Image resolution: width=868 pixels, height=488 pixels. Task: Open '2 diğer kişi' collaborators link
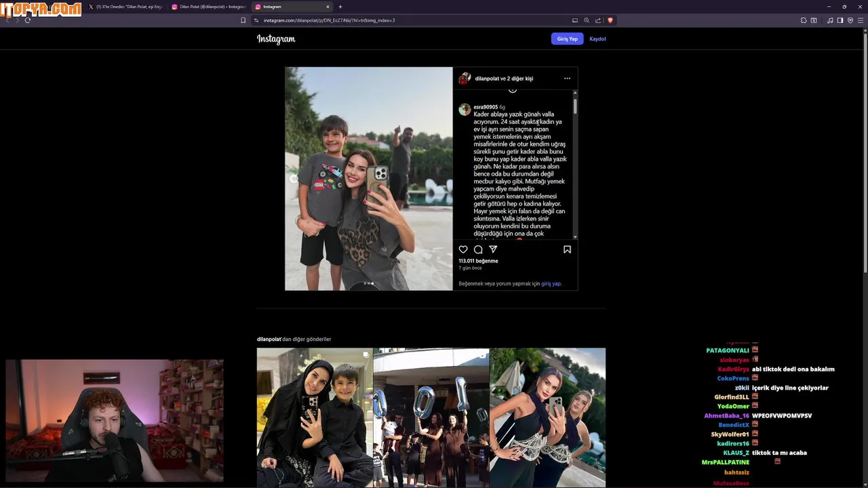coord(520,79)
